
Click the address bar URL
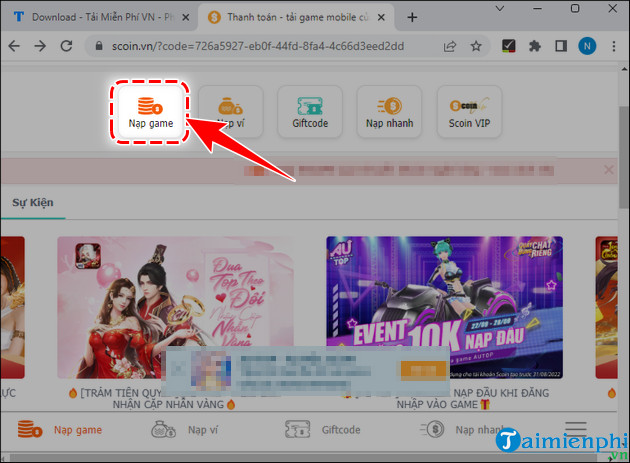(x=258, y=46)
